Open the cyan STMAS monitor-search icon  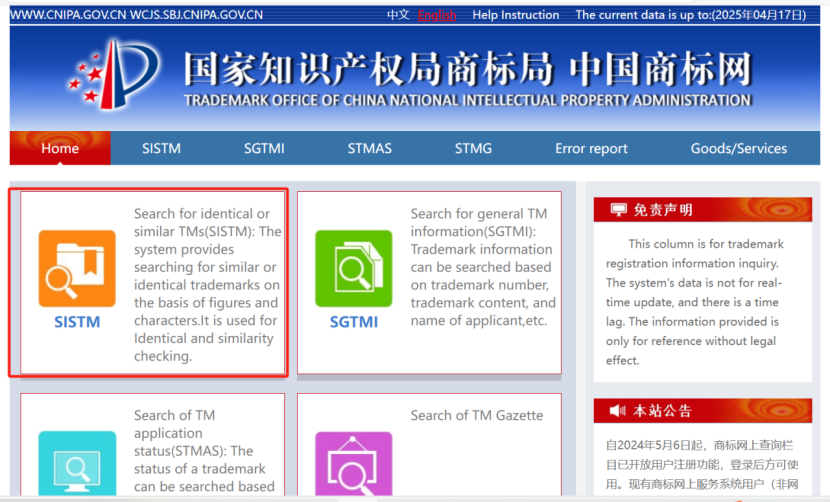tap(77, 464)
